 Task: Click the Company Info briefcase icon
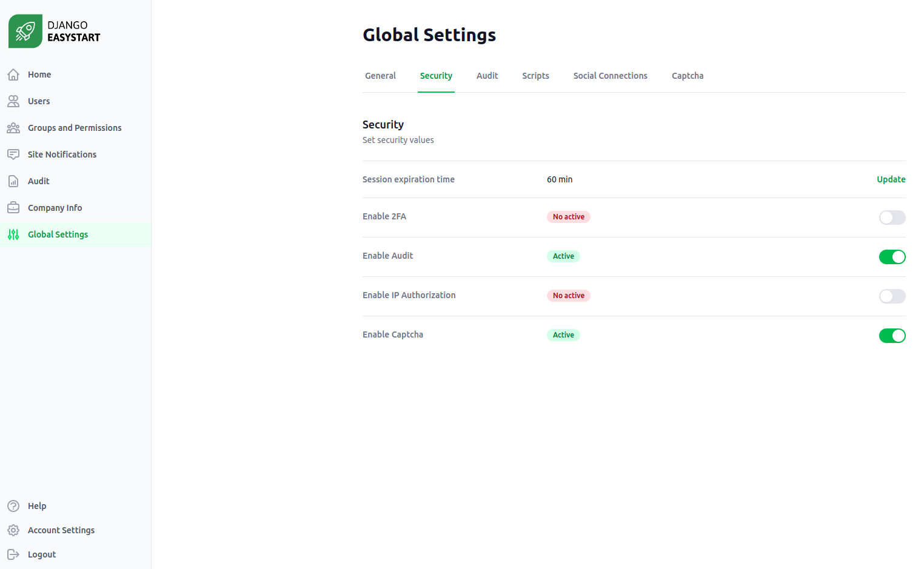pyautogui.click(x=13, y=208)
